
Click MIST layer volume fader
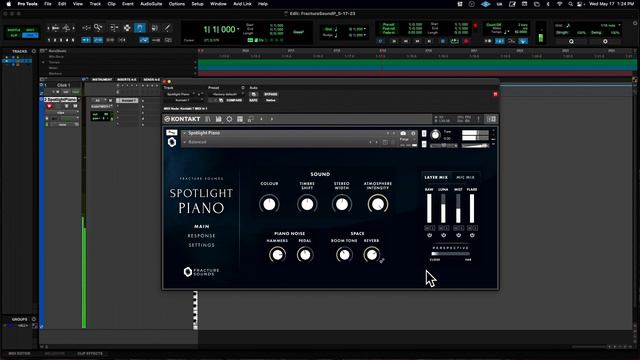(x=458, y=208)
